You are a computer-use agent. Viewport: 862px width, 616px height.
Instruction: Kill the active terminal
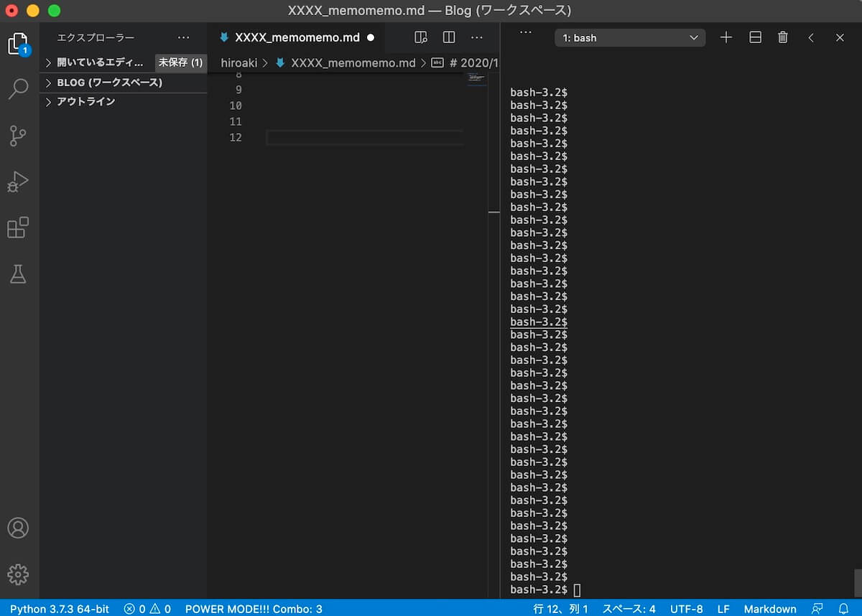point(783,37)
